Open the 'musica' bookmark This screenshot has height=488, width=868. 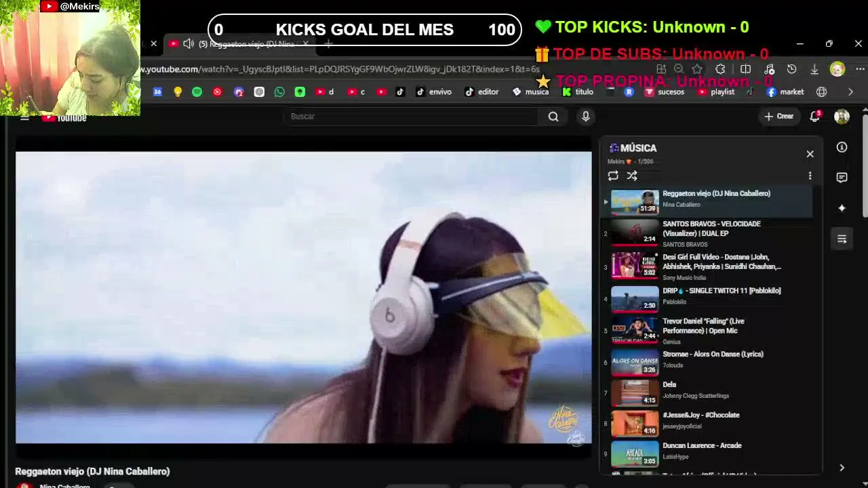[530, 92]
